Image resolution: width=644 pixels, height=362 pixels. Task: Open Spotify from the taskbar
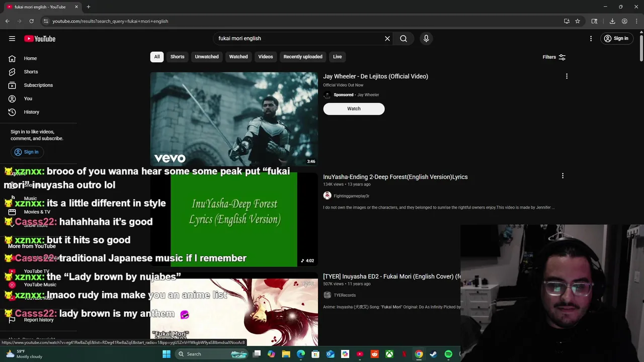click(448, 354)
